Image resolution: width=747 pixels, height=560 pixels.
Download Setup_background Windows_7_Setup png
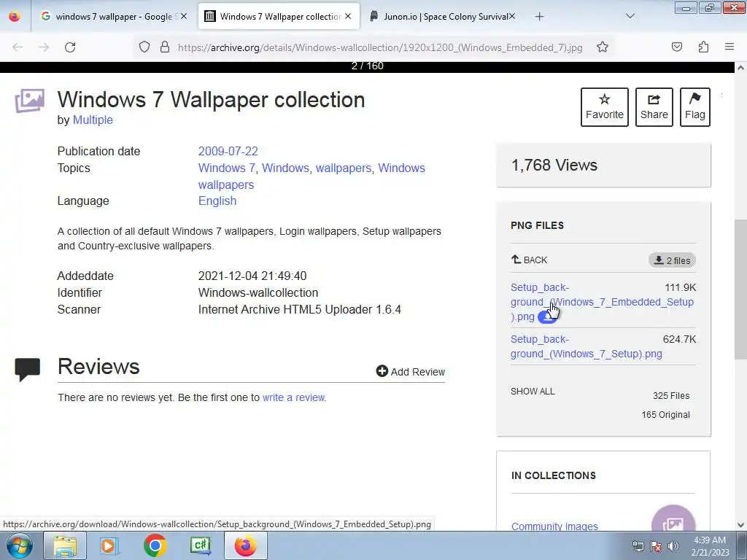586,346
